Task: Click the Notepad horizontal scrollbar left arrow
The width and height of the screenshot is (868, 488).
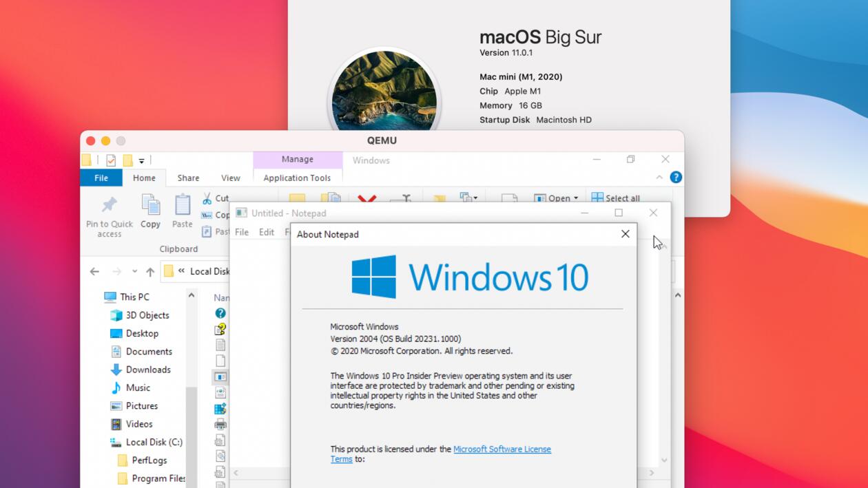Action: point(236,474)
